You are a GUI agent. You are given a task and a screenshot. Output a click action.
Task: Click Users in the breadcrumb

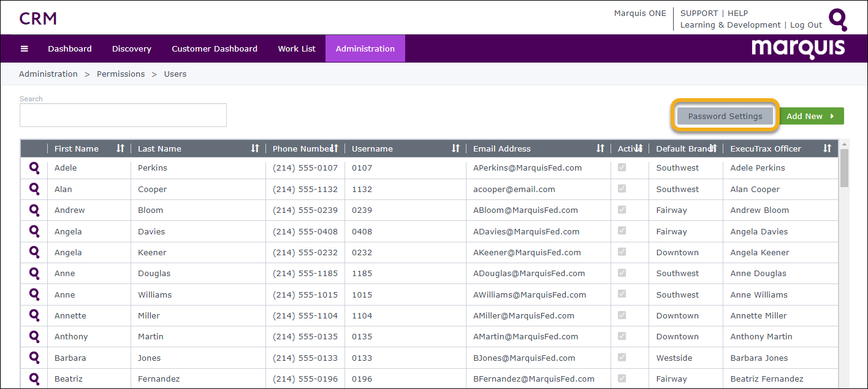click(x=175, y=74)
